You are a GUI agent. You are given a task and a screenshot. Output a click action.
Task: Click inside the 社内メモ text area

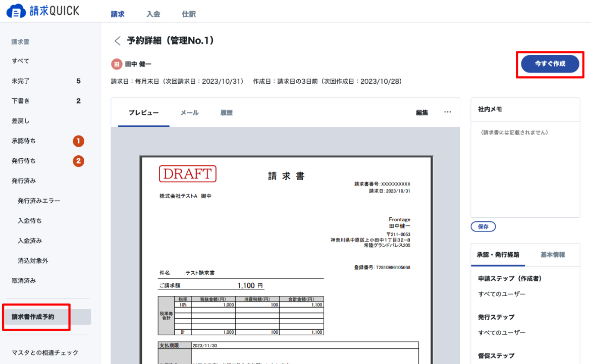(525, 169)
